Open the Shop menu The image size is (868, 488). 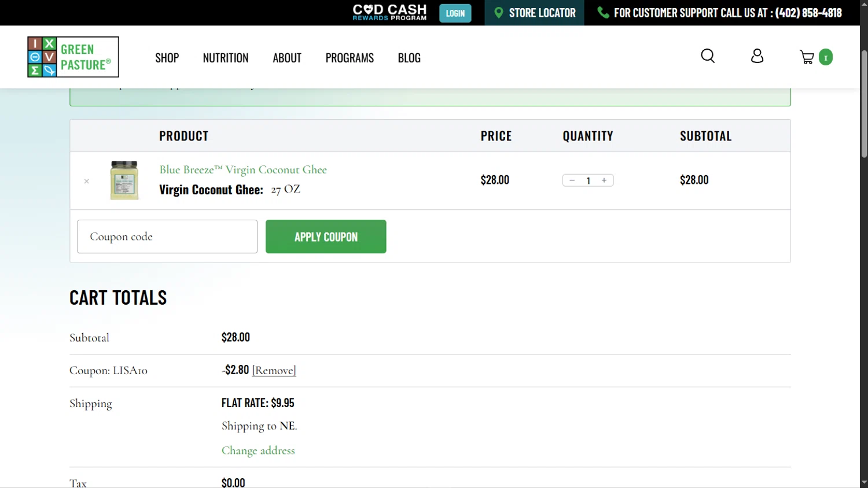point(167,58)
